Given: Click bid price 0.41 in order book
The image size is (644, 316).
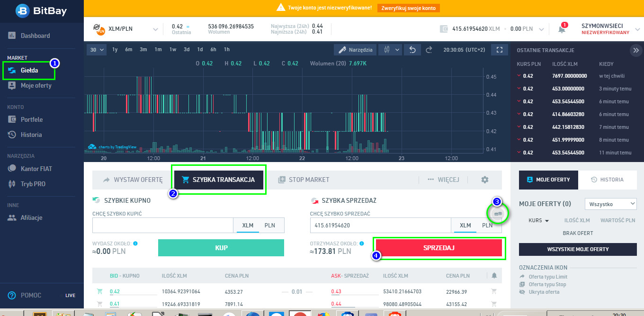Looking at the screenshot, I should point(114,304).
